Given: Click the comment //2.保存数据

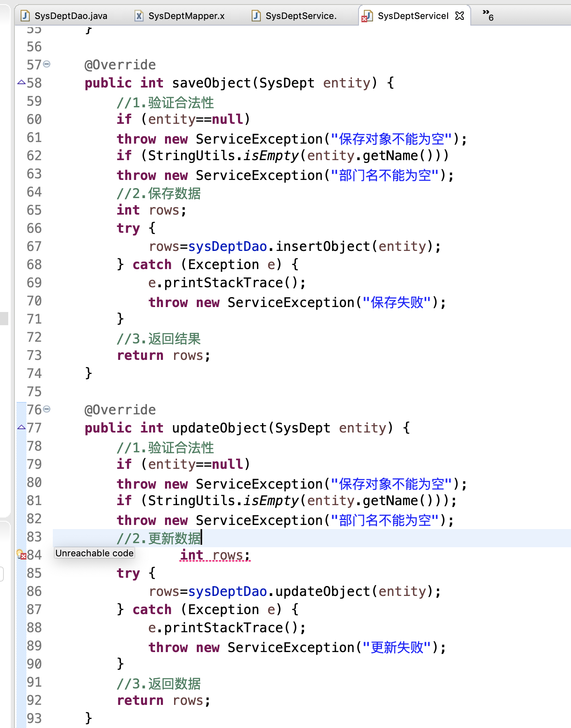Looking at the screenshot, I should coord(159,194).
